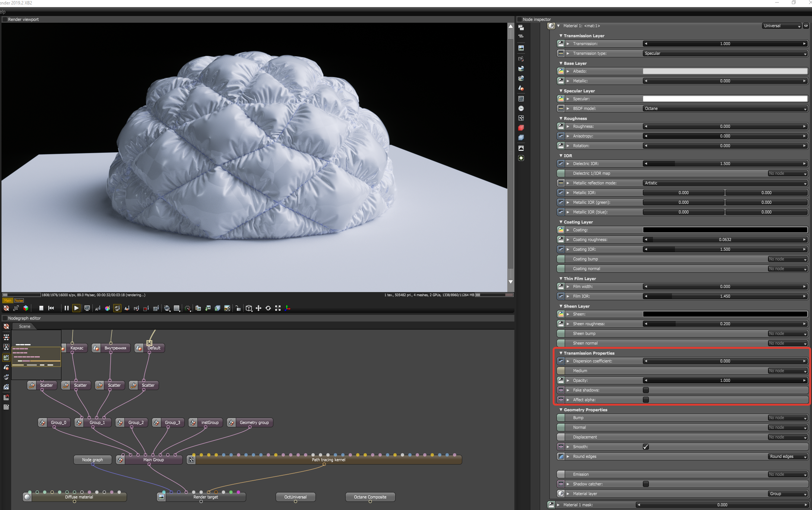
Task: Click the restart render icon
Action: click(x=51, y=308)
